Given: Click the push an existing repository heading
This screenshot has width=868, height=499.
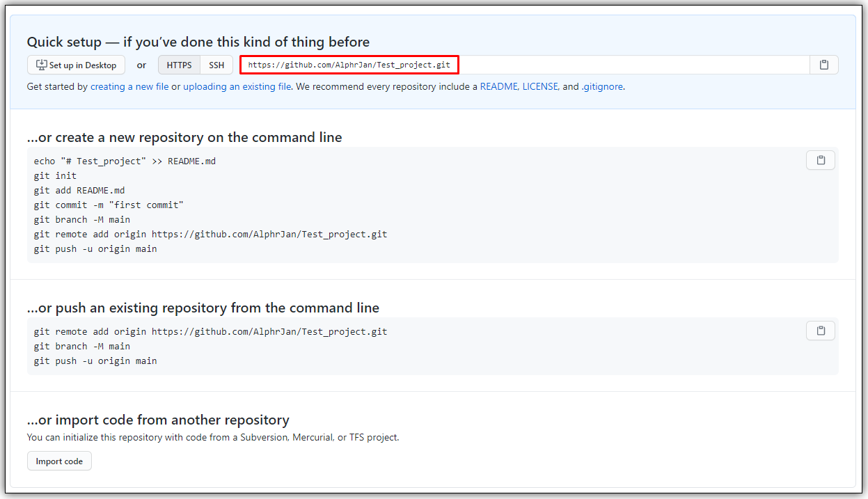Looking at the screenshot, I should click(203, 308).
